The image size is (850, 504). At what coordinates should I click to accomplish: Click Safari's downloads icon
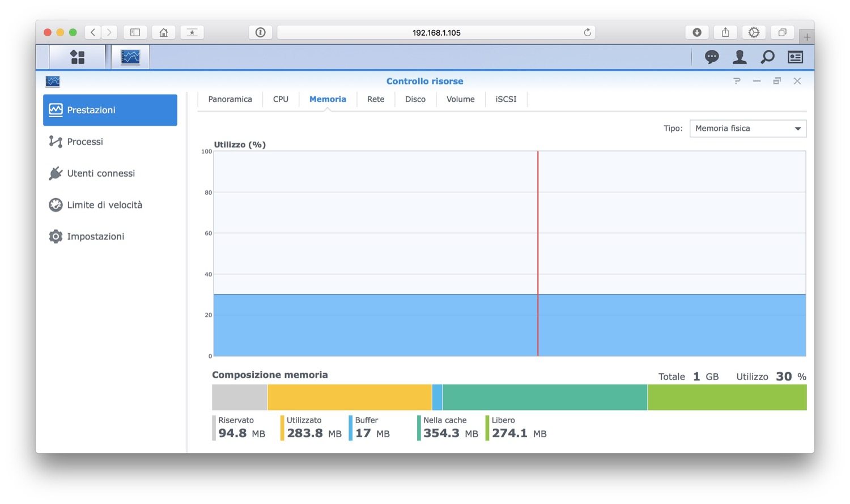click(697, 32)
